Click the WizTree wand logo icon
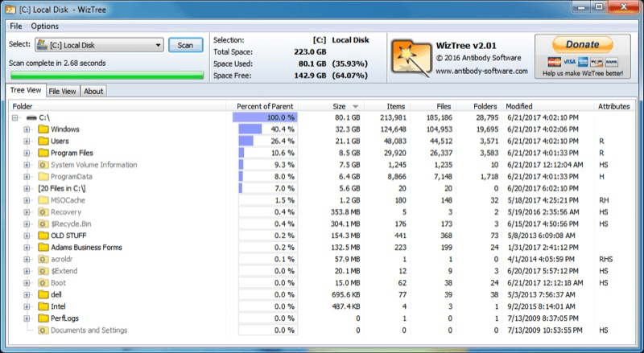Viewport: 644px width, 353px height. click(411, 57)
